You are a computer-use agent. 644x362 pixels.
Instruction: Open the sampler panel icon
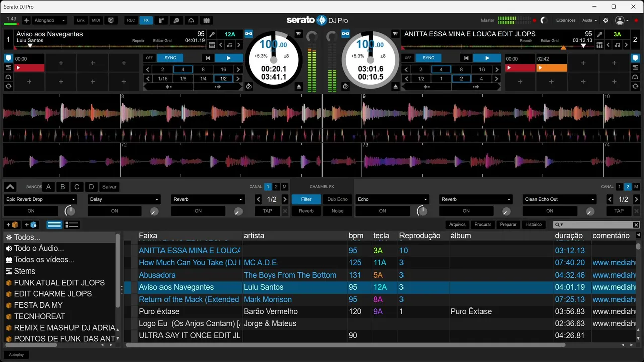point(162,20)
